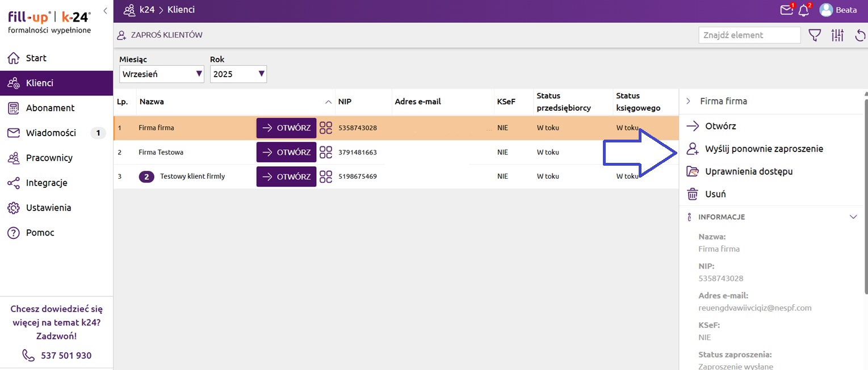Select Uprawnienia dostępu in side panel
Viewport: 868px width, 370px height.
pyautogui.click(x=748, y=171)
